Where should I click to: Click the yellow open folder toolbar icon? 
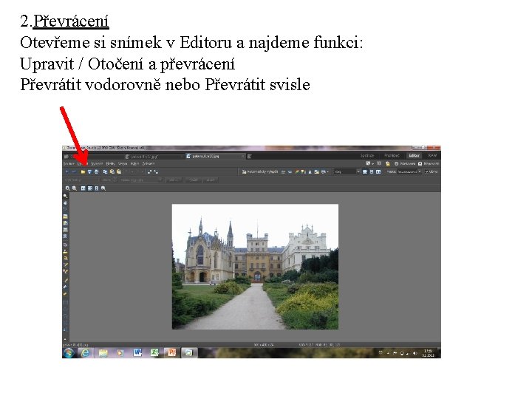click(x=83, y=171)
